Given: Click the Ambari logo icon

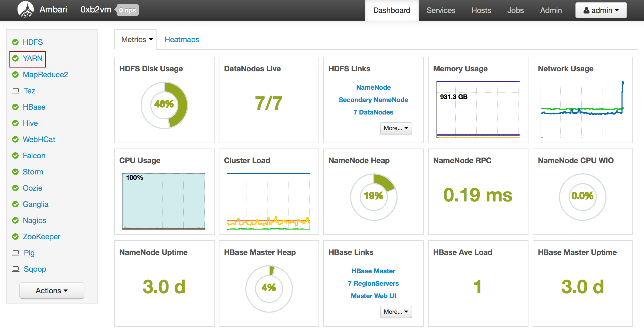Looking at the screenshot, I should [25, 10].
